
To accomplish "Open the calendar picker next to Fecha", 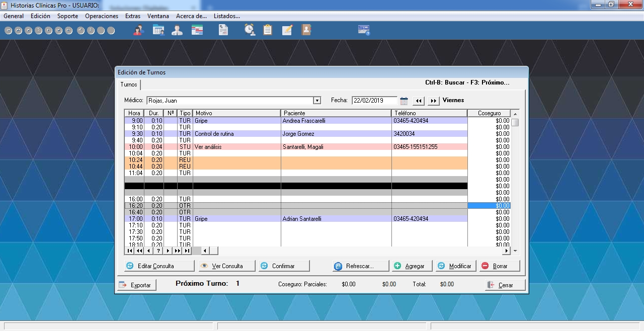I will [x=404, y=101].
